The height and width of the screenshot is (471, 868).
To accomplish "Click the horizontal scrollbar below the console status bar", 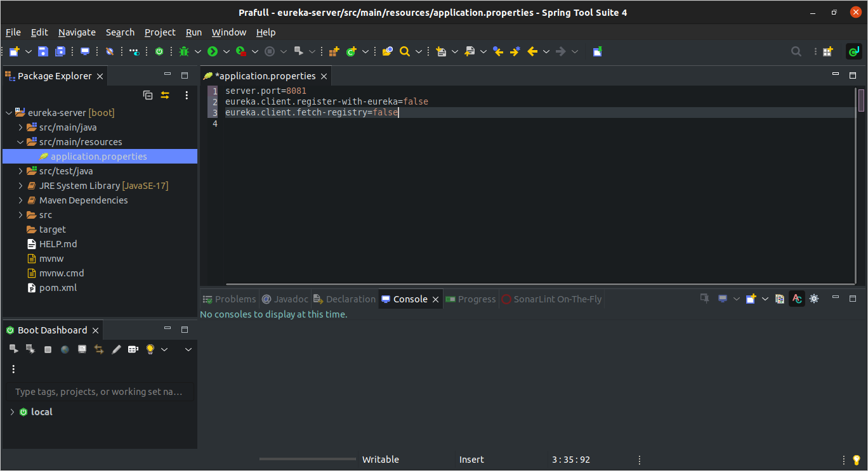I will 307,459.
